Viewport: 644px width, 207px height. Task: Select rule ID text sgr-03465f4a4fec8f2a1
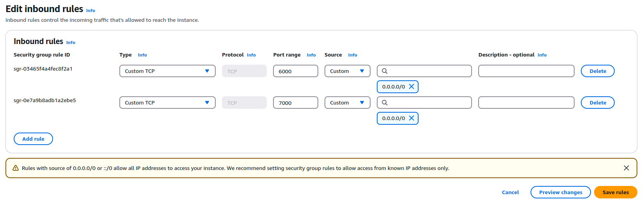(43, 69)
